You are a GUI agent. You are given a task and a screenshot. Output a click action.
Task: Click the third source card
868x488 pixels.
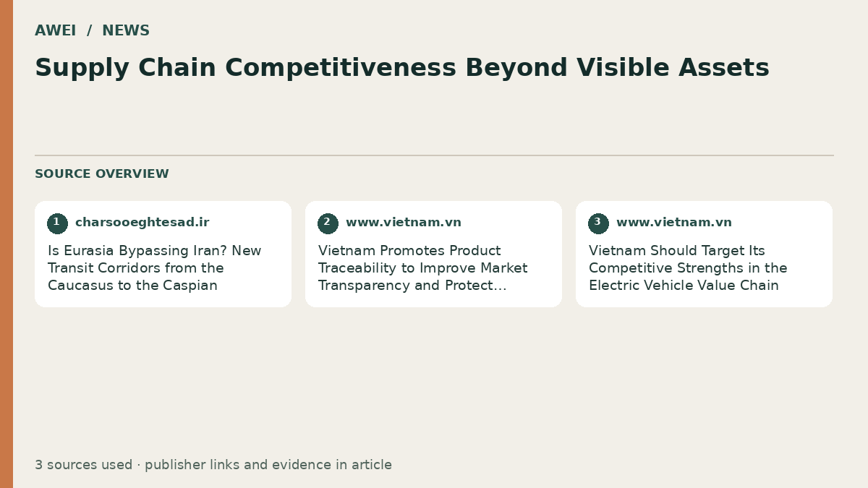point(704,254)
